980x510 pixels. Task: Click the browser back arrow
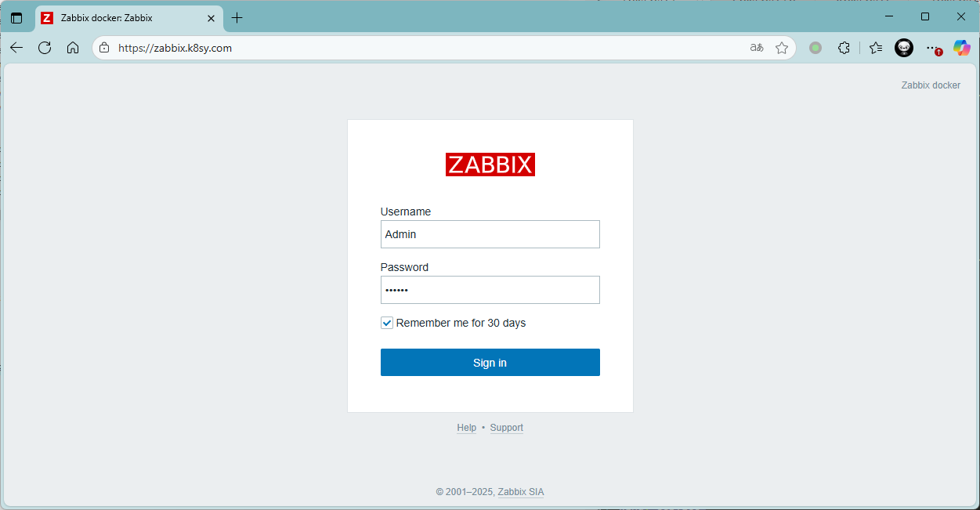pyautogui.click(x=16, y=48)
